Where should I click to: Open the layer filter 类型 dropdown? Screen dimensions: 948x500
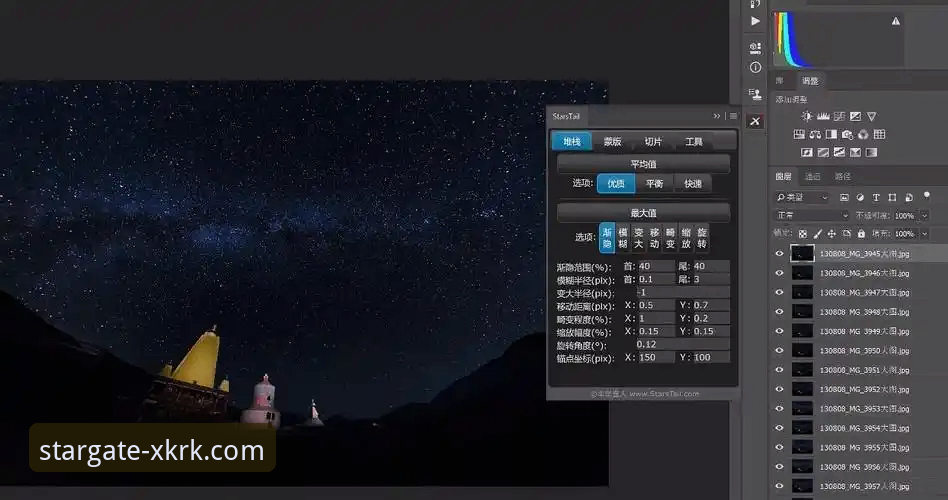803,197
